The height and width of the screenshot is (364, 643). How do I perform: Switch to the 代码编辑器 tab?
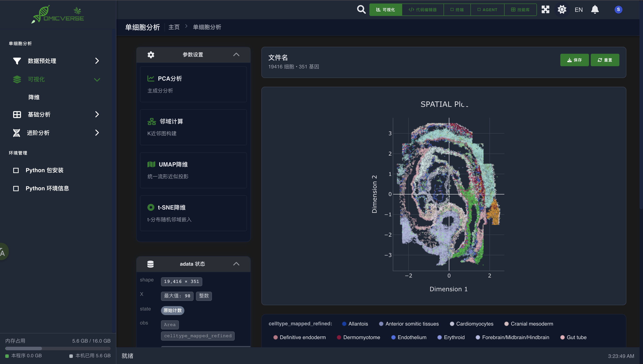[423, 10]
